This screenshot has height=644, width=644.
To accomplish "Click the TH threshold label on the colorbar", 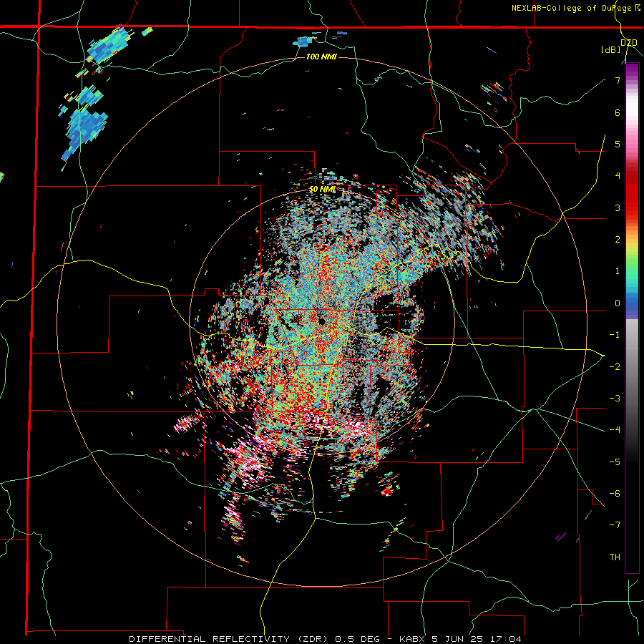I will pos(615,557).
